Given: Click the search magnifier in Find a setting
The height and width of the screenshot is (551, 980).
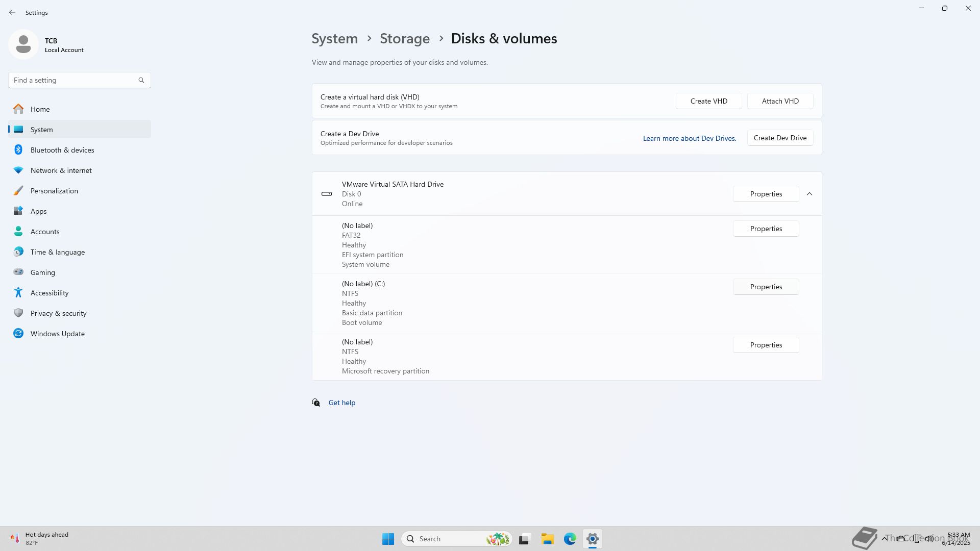Looking at the screenshot, I should (141, 80).
